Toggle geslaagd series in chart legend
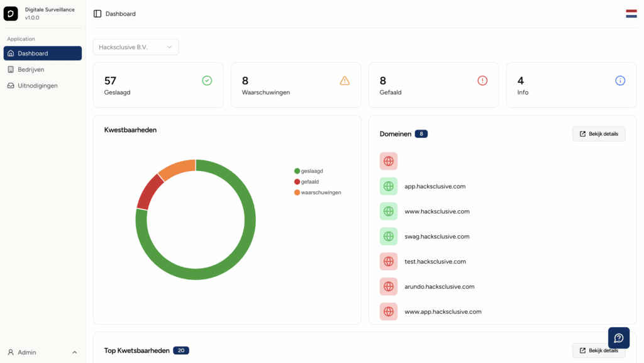This screenshot has height=363, width=644. point(311,171)
